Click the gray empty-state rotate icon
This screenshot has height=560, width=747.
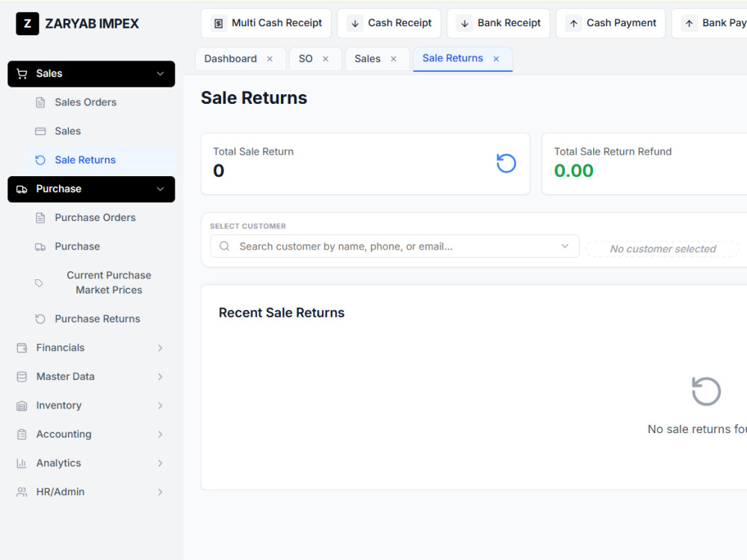coord(706,391)
